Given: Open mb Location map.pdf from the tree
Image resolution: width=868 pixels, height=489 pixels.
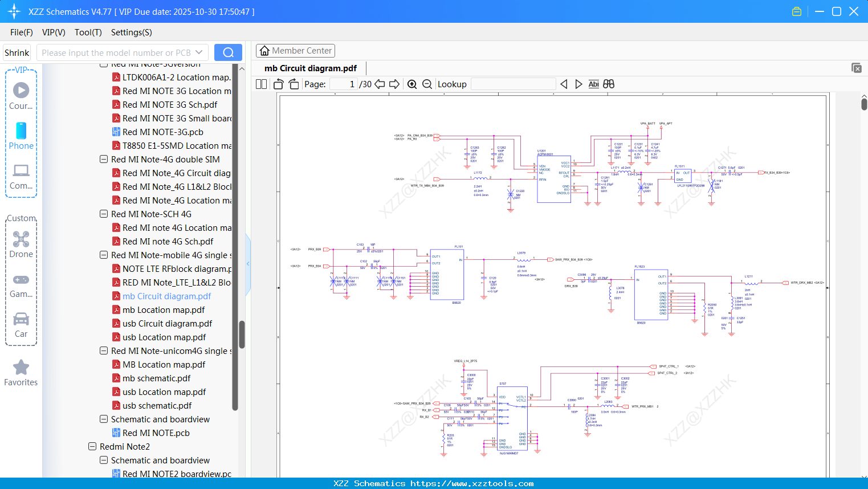Looking at the screenshot, I should point(165,309).
